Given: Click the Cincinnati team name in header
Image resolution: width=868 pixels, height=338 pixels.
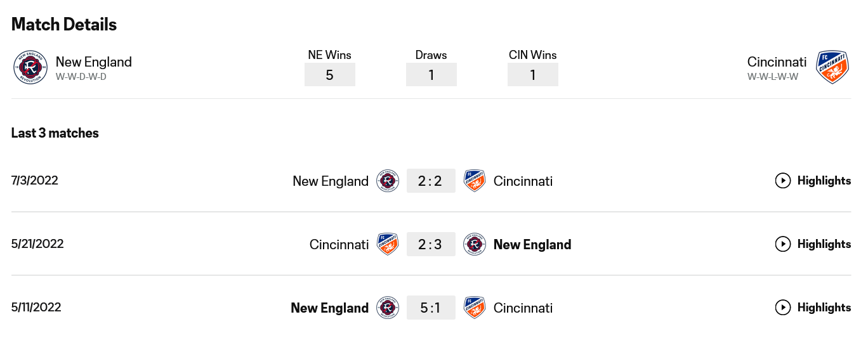Looking at the screenshot, I should [x=777, y=62].
